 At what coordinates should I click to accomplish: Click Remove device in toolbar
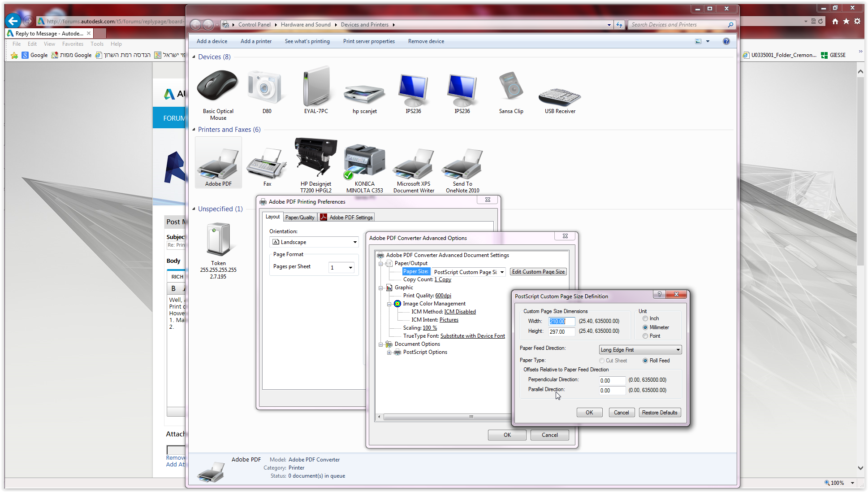pos(426,41)
